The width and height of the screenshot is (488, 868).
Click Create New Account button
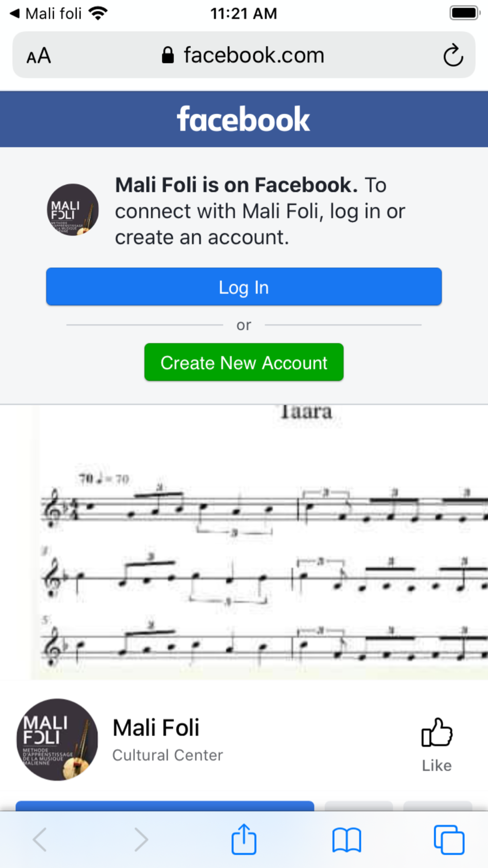244,362
